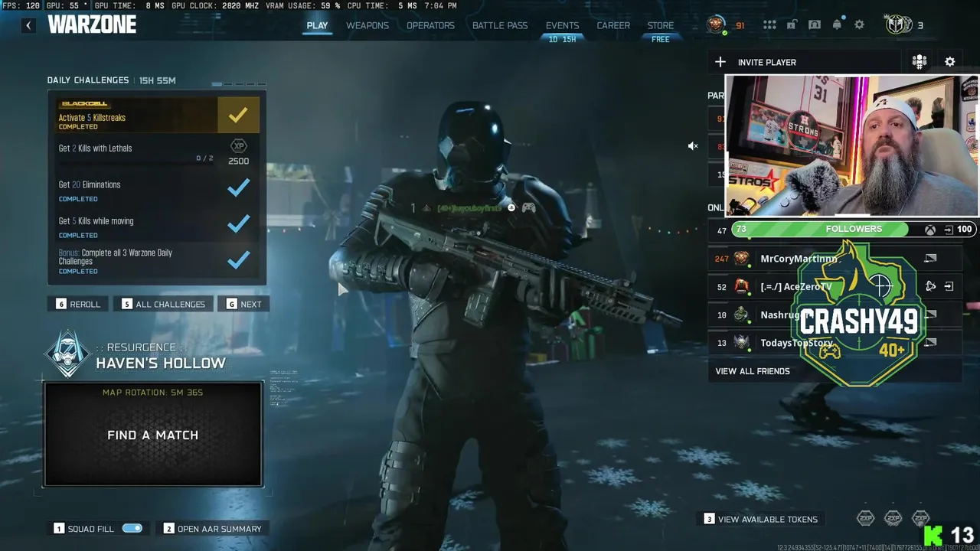The height and width of the screenshot is (551, 980).
Task: Click the Daily Challenges page indicator dots
Action: point(238,83)
